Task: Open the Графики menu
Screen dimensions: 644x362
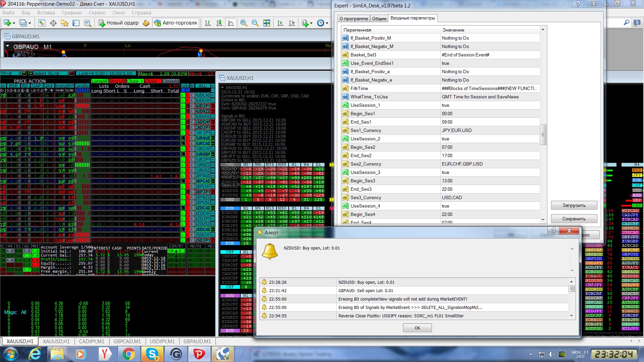Action: pos(72,13)
